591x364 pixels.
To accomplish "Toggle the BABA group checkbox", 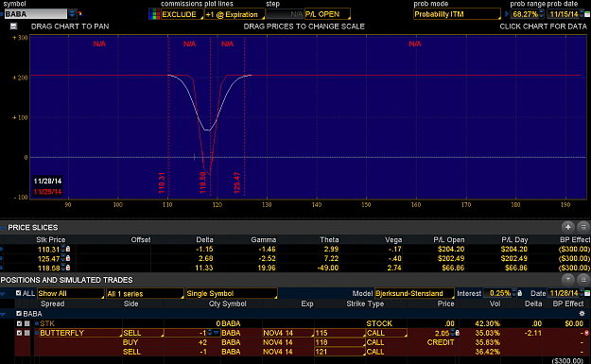I will click(19, 314).
